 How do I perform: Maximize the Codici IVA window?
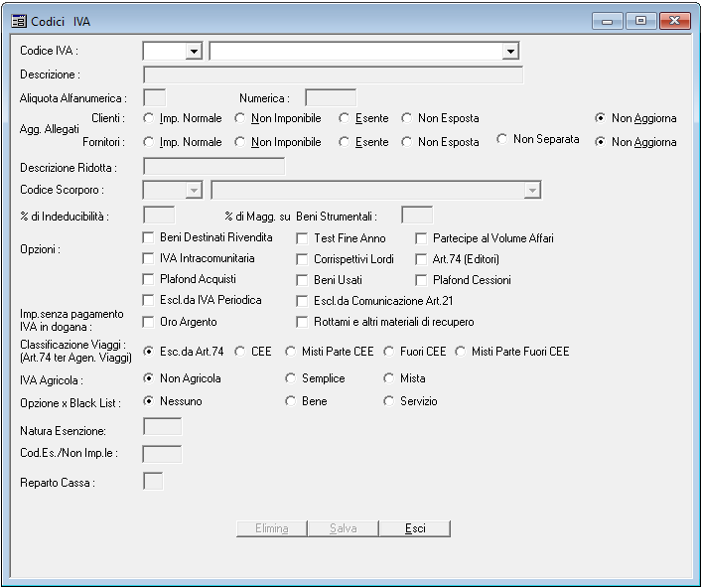pyautogui.click(x=640, y=21)
